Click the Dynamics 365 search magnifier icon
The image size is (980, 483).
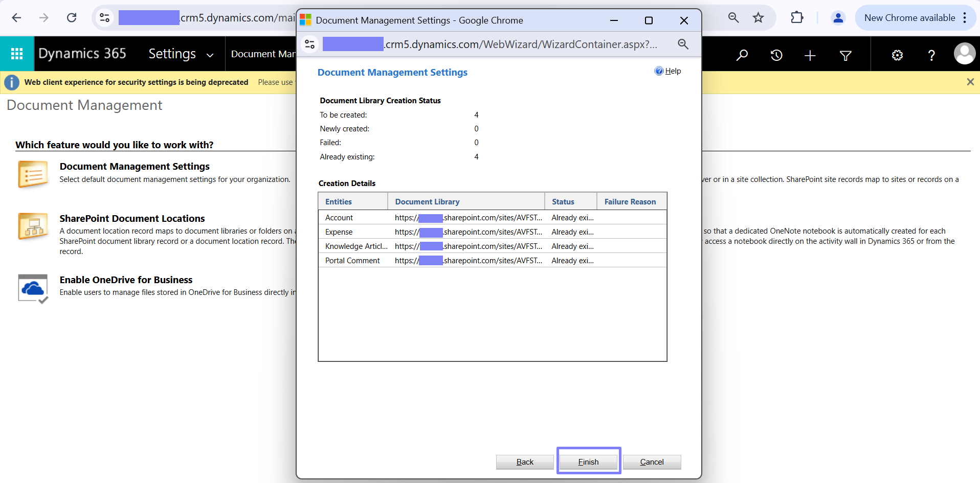742,55
